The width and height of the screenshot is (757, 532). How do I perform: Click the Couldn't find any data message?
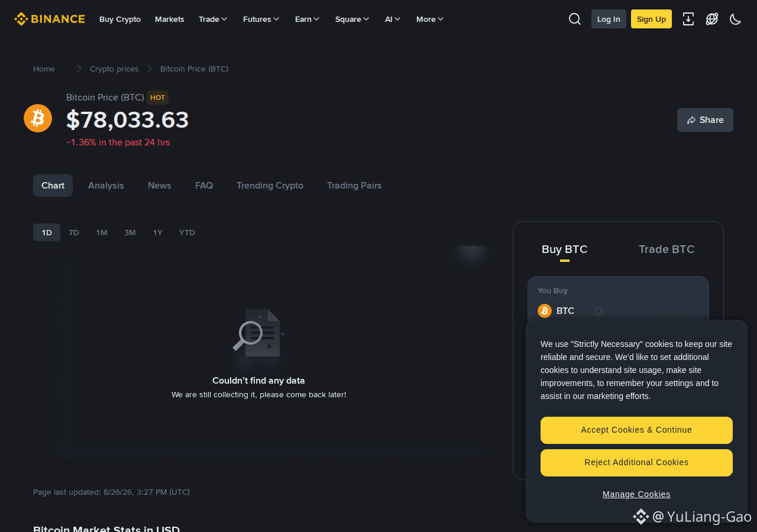(258, 381)
